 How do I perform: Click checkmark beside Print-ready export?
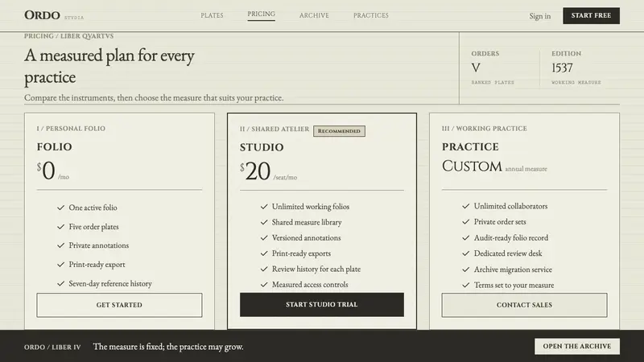[61, 265]
